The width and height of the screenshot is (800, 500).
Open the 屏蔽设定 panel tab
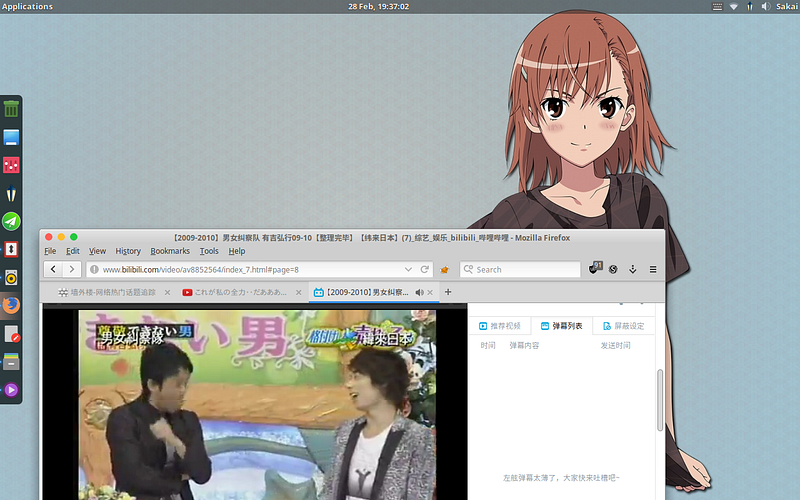pyautogui.click(x=623, y=326)
